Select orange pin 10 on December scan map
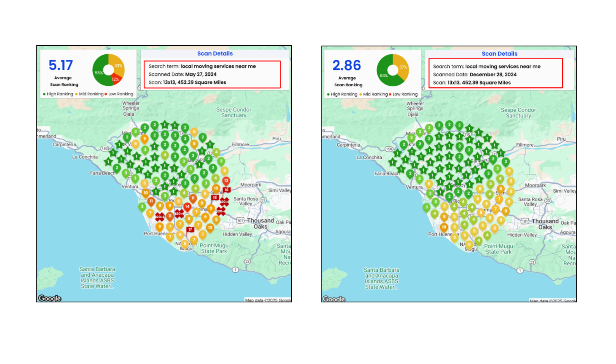Viewport: 616px width, 364px height. [444, 227]
